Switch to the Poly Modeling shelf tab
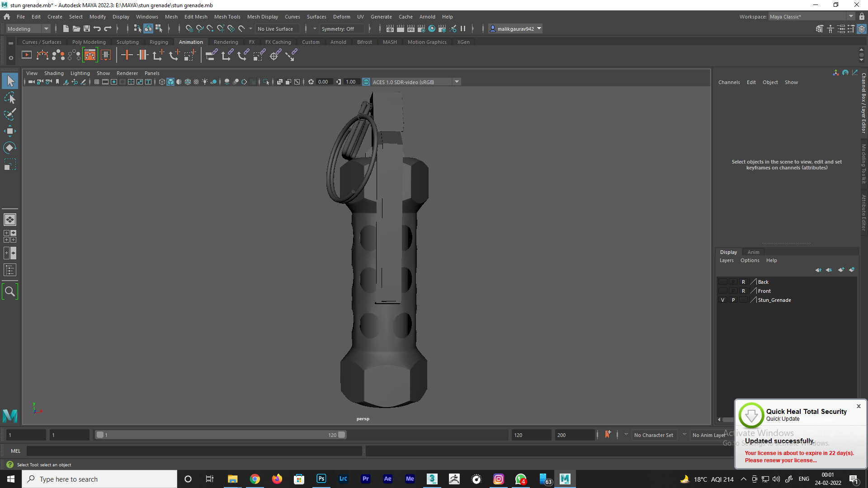 click(89, 42)
